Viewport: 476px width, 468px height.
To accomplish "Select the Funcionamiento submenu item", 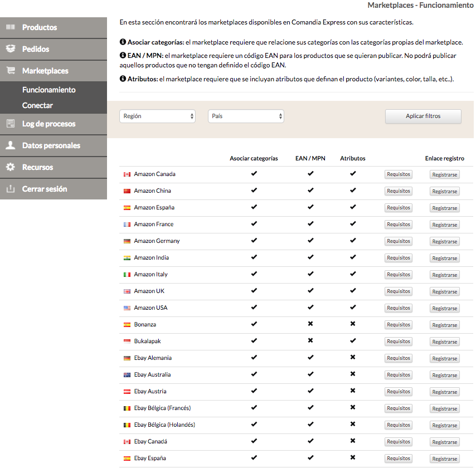I will (49, 90).
